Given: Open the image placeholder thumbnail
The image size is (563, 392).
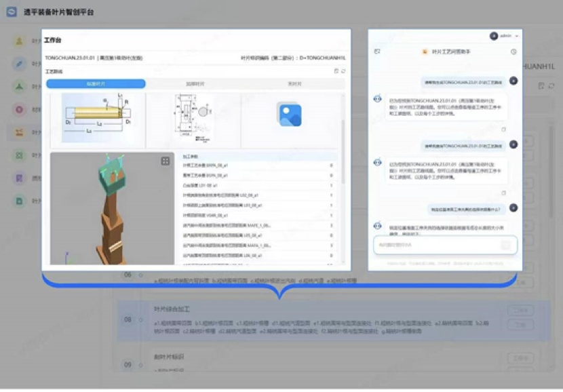Looking at the screenshot, I should coord(290,115).
